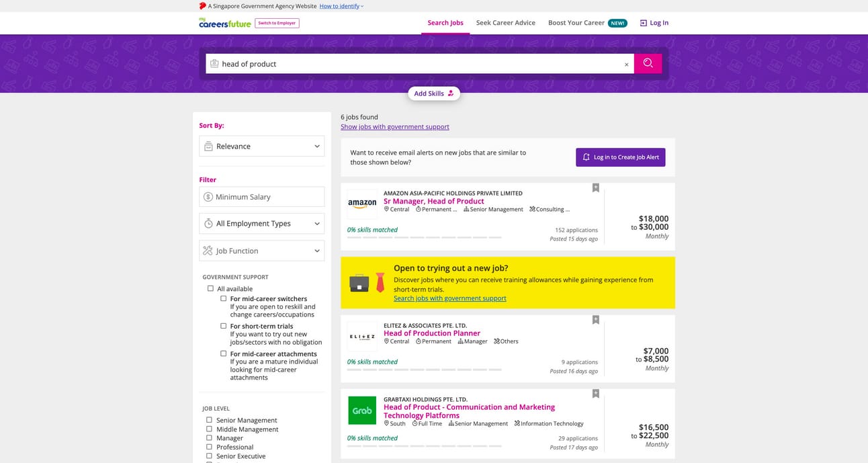The height and width of the screenshot is (463, 868).
Task: Click the Minimum Salary input field
Action: click(262, 197)
